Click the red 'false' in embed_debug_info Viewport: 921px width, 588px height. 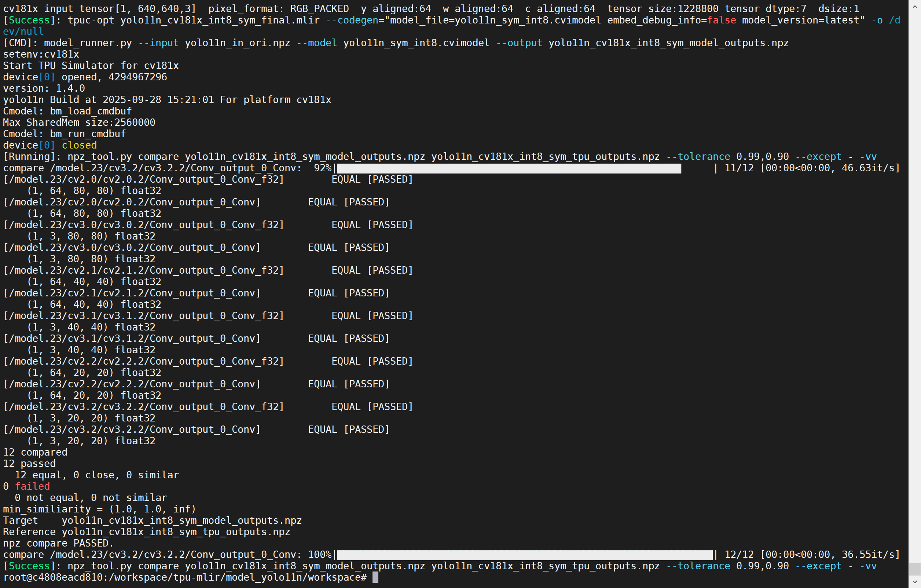[721, 20]
